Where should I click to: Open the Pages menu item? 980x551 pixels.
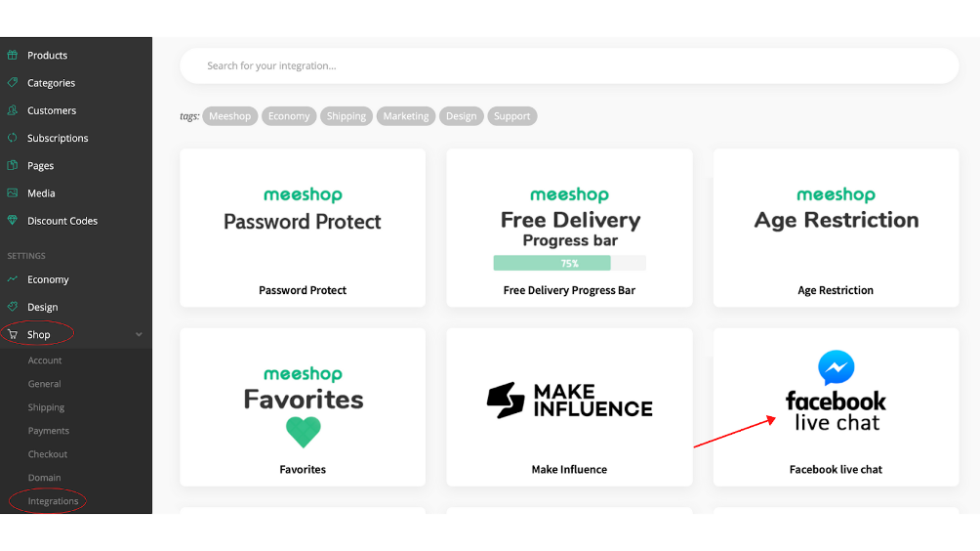(x=41, y=166)
